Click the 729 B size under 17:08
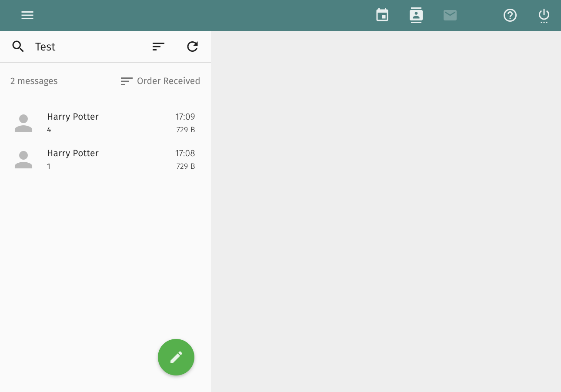Image resolution: width=561 pixels, height=392 pixels. pos(186,166)
